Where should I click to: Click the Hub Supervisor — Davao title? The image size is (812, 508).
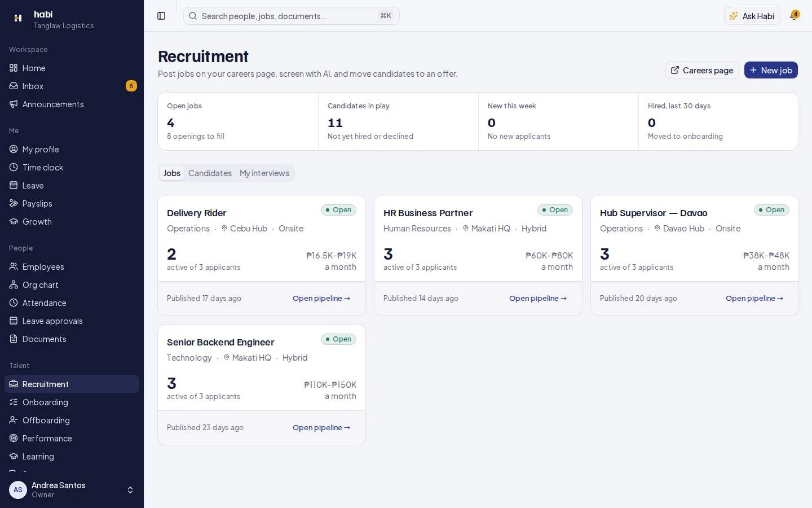point(654,213)
